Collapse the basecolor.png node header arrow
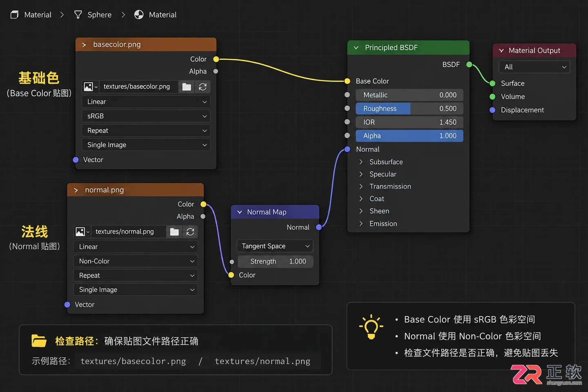Viewport: 588px width, 392px height. (x=84, y=45)
